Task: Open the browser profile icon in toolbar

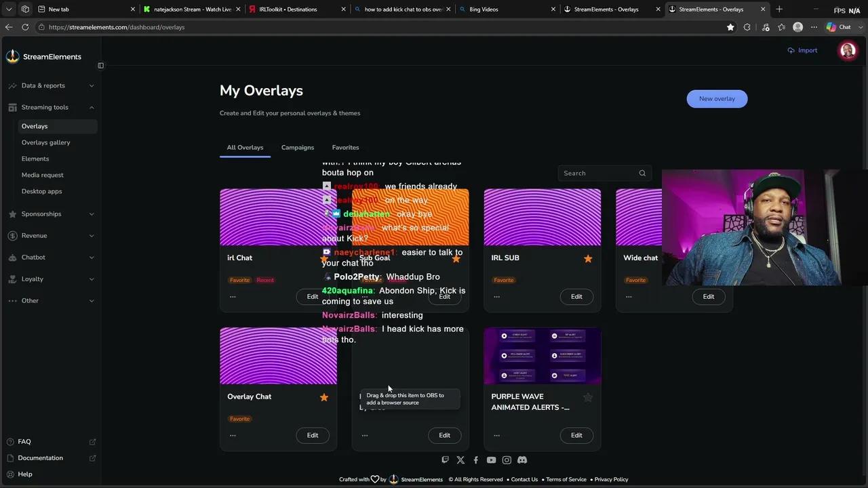Action: coord(798,27)
